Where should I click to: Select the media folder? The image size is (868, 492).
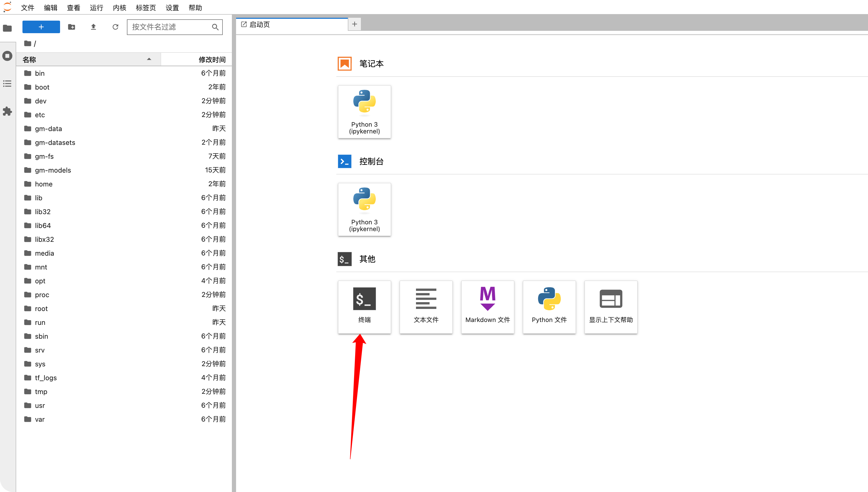point(124,253)
